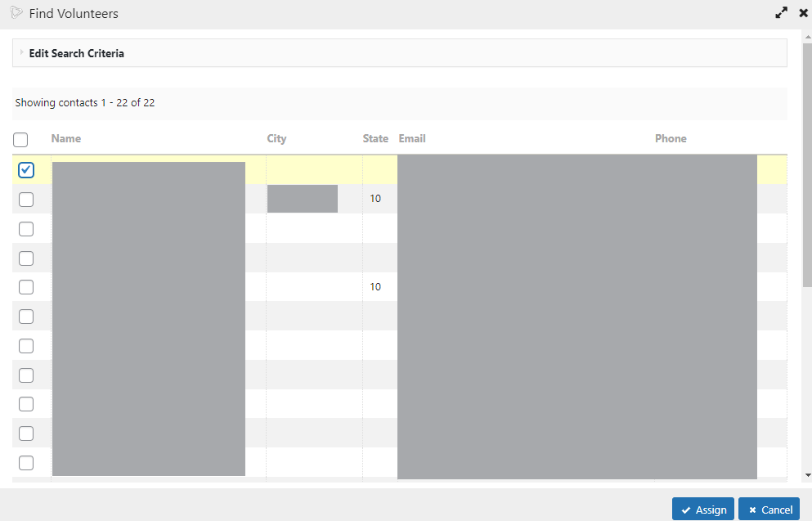Uncheck the checked checkbox in the first row

pos(26,170)
